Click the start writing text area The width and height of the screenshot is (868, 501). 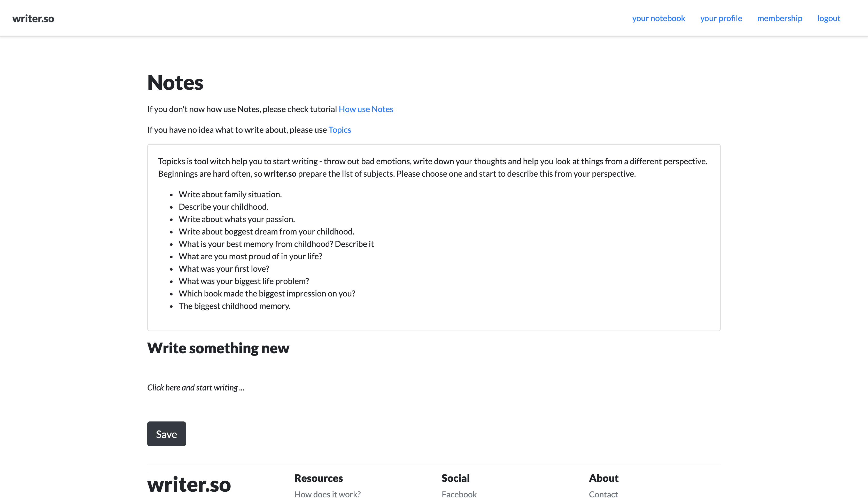click(196, 387)
